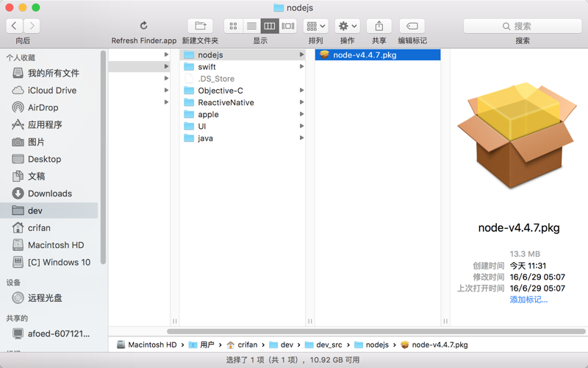Select the dev folder in sidebar
Screen dimensions: 588x368
[49, 210]
